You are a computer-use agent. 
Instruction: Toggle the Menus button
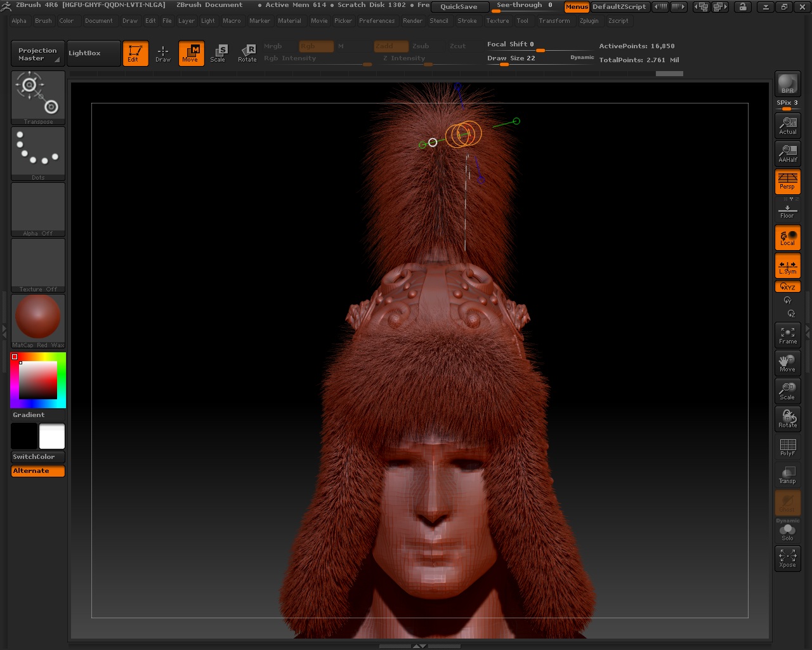coord(577,7)
